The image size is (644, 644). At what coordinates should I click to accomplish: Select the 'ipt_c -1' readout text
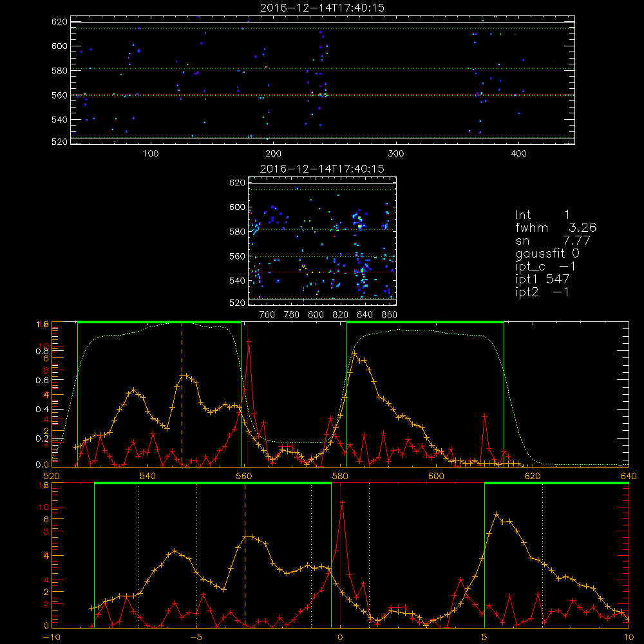545,267
